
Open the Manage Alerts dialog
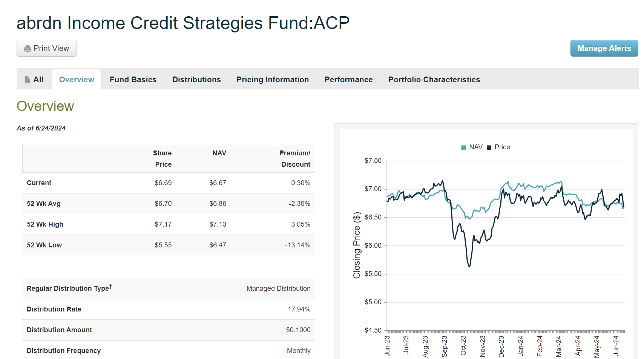coord(604,48)
